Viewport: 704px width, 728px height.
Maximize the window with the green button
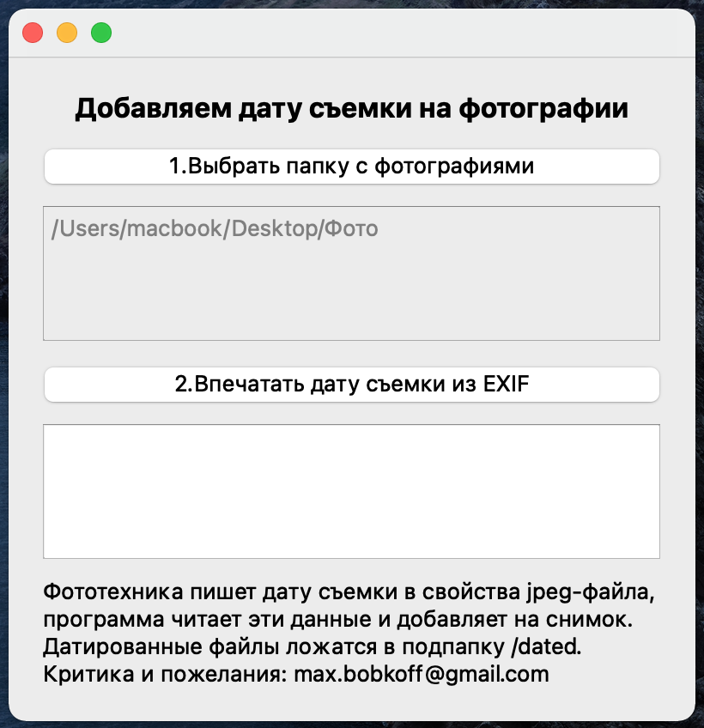tap(101, 33)
